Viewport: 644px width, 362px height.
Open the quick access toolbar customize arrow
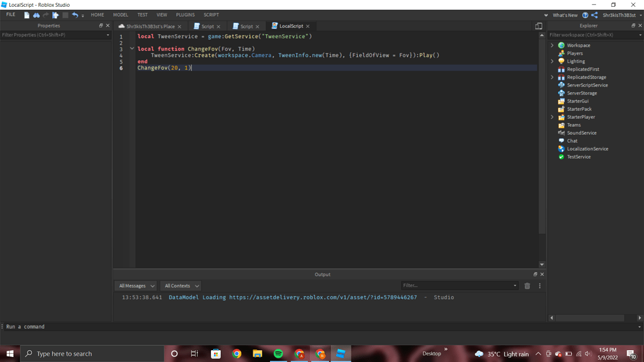(83, 16)
